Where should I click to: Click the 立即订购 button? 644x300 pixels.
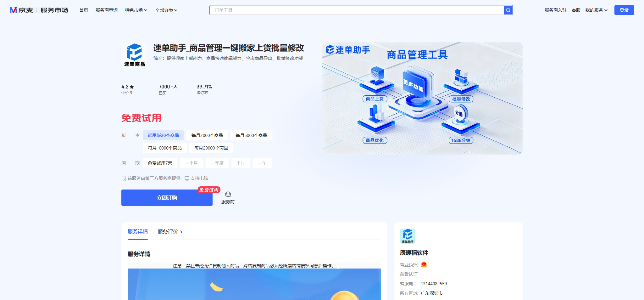click(167, 198)
